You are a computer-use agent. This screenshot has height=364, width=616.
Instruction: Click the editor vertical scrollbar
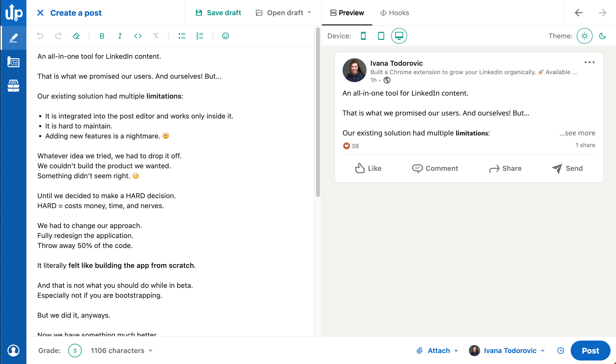[318, 112]
